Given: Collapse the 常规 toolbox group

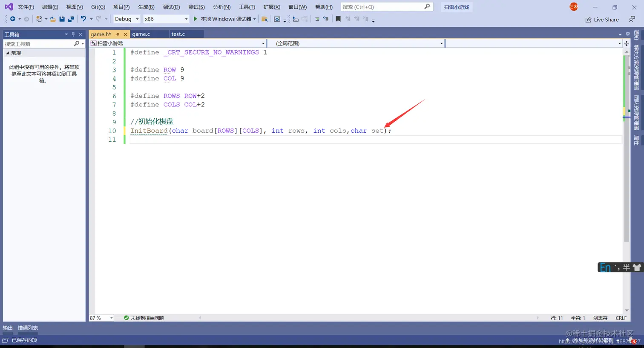Looking at the screenshot, I should click(x=7, y=53).
